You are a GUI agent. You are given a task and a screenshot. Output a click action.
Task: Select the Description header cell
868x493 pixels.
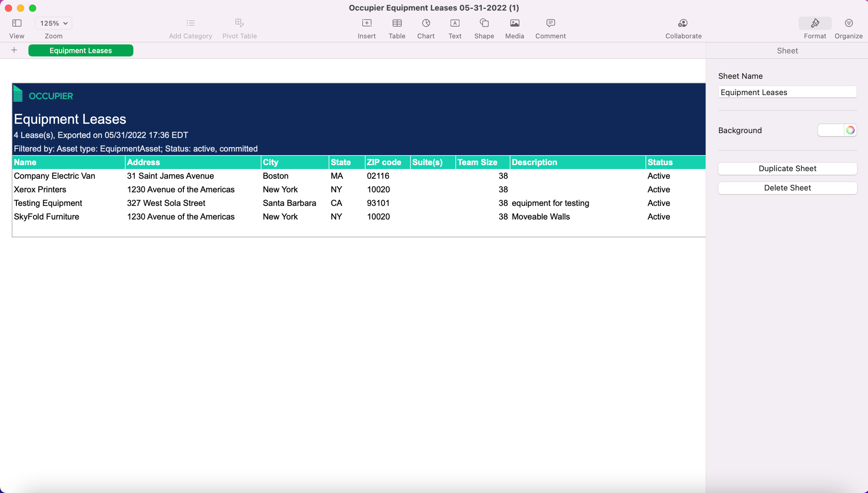point(578,162)
